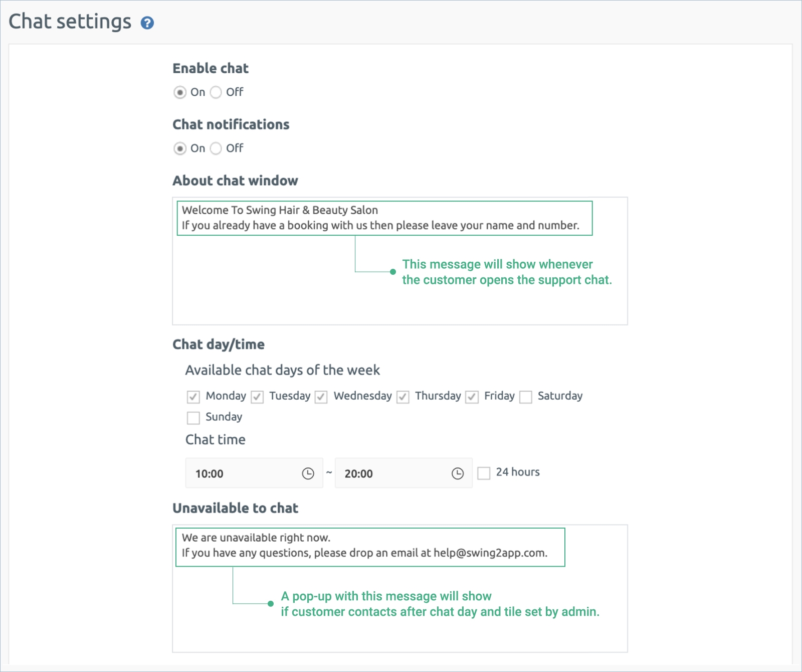Viewport: 802px width, 672px height.
Task: Open the start time clock picker
Action: 308,473
